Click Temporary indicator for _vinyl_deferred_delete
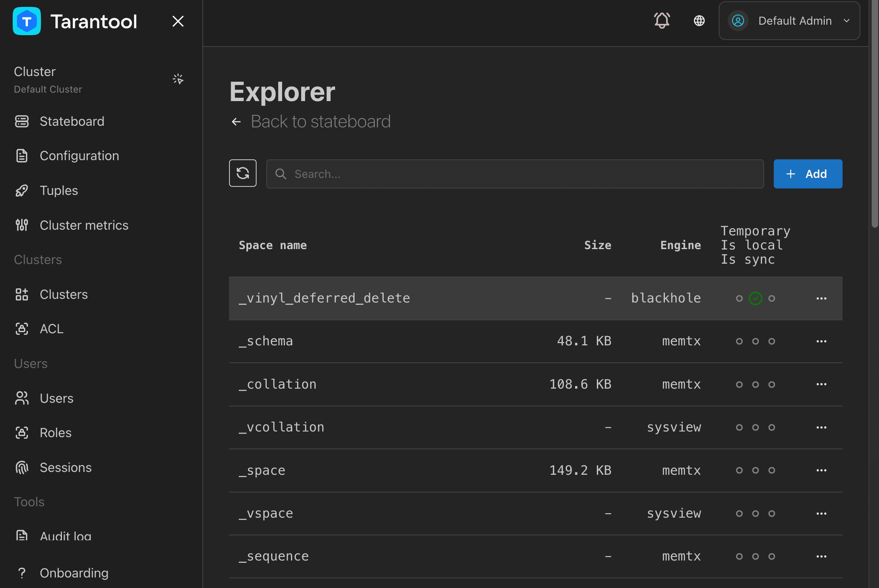The width and height of the screenshot is (879, 588). click(739, 298)
